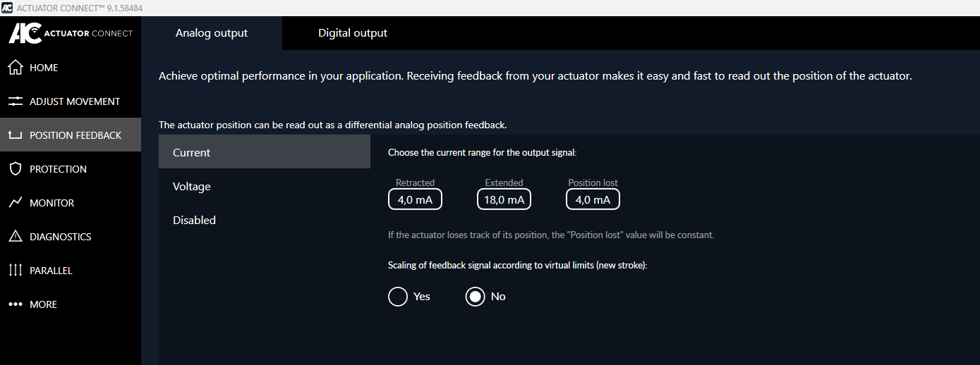The width and height of the screenshot is (980, 365).
Task: Open the Analog output tab
Action: click(212, 33)
